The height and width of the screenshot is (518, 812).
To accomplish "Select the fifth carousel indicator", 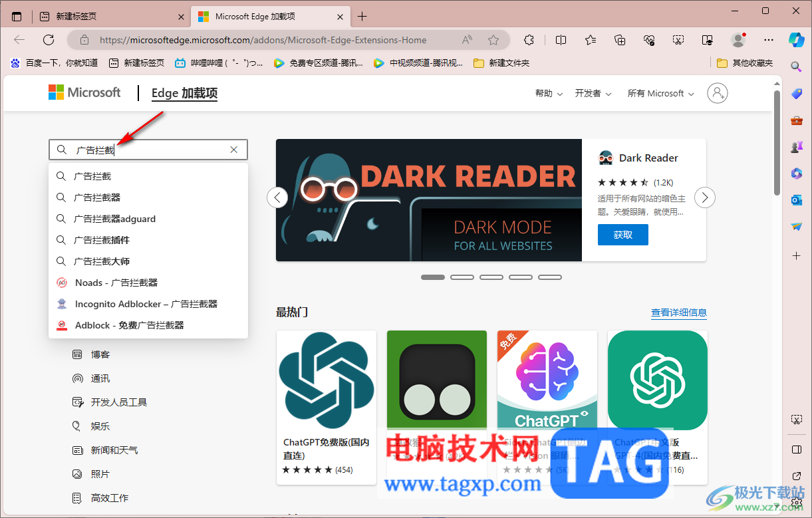I will [x=550, y=277].
